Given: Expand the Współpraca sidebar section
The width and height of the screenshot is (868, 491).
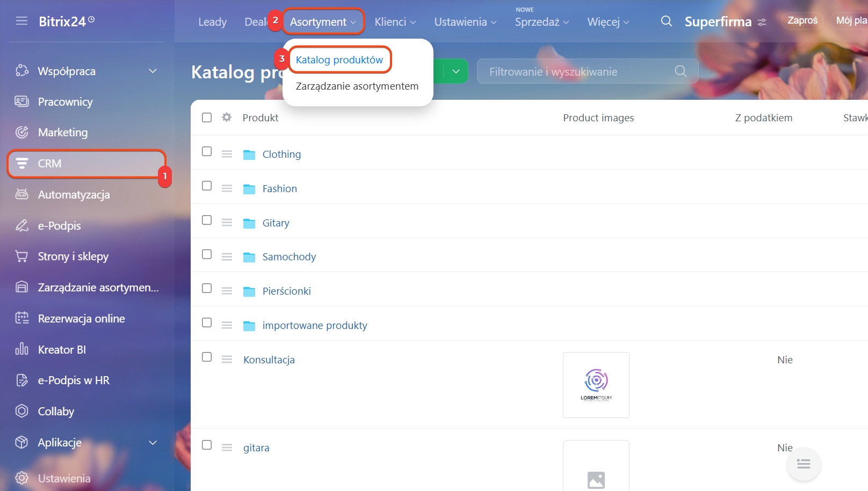Looking at the screenshot, I should pos(153,71).
